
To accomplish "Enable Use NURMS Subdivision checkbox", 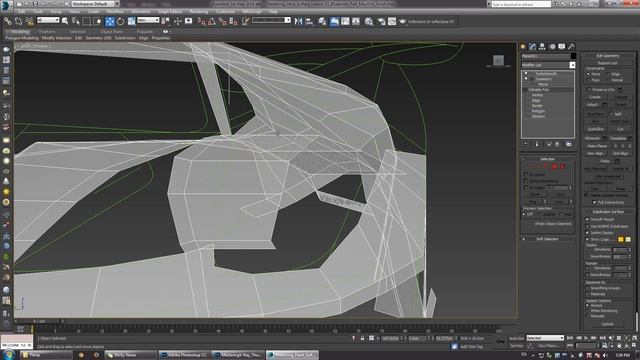I will [x=587, y=226].
